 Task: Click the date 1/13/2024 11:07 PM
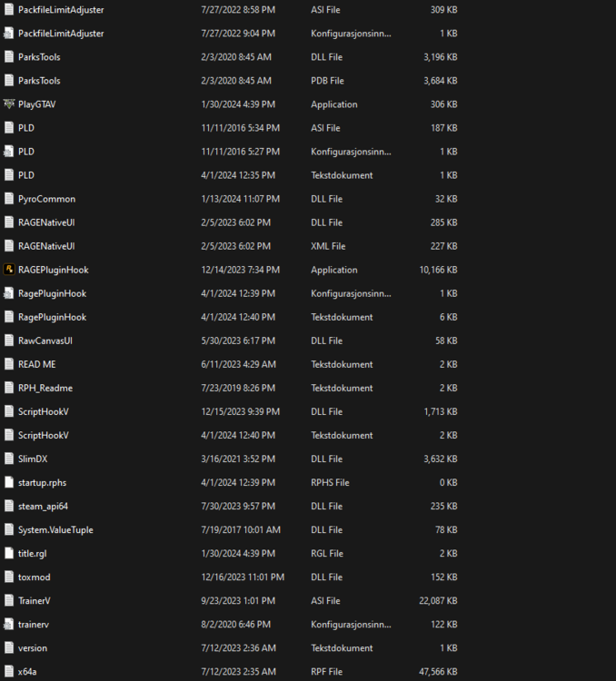pyautogui.click(x=241, y=199)
